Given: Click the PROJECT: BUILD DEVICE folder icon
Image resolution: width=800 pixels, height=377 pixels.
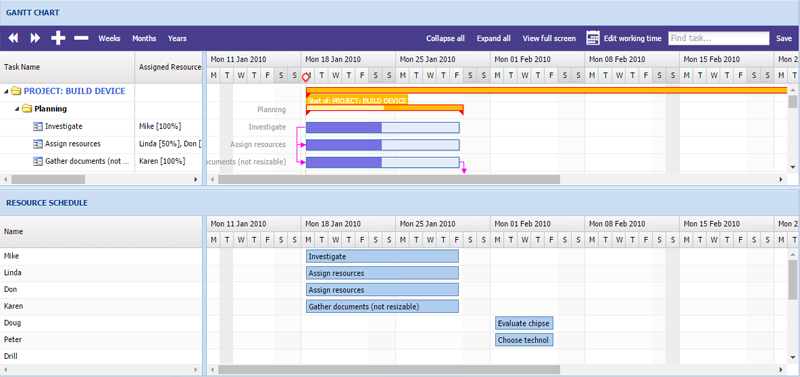Looking at the screenshot, I should [x=16, y=91].
